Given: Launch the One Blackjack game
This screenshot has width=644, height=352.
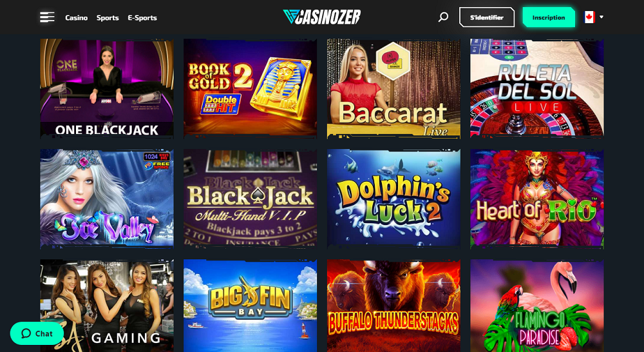Looking at the screenshot, I should pyautogui.click(x=107, y=88).
